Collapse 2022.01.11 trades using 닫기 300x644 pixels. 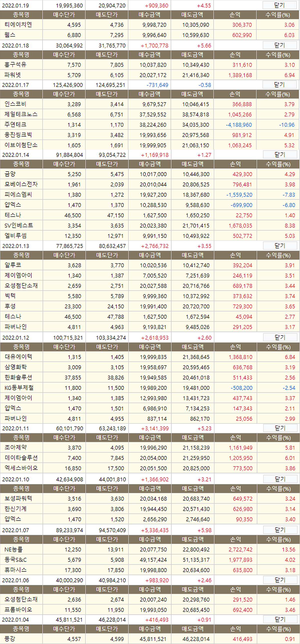coord(280,428)
